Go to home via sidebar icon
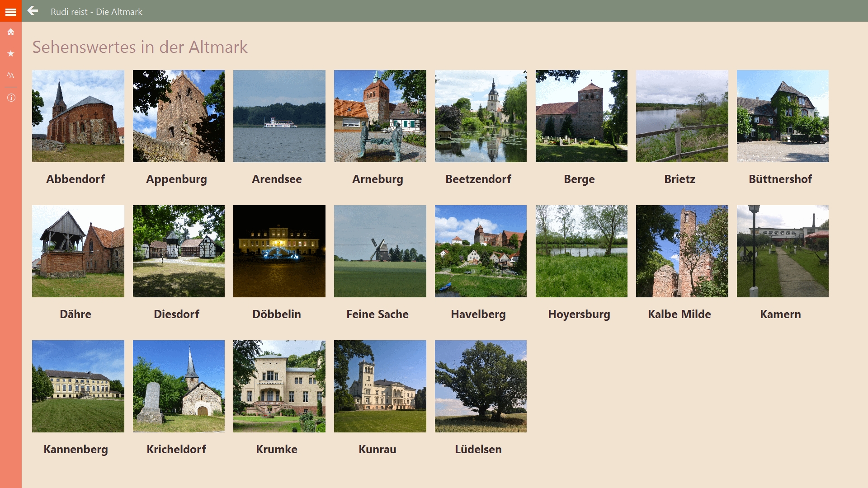 11,32
